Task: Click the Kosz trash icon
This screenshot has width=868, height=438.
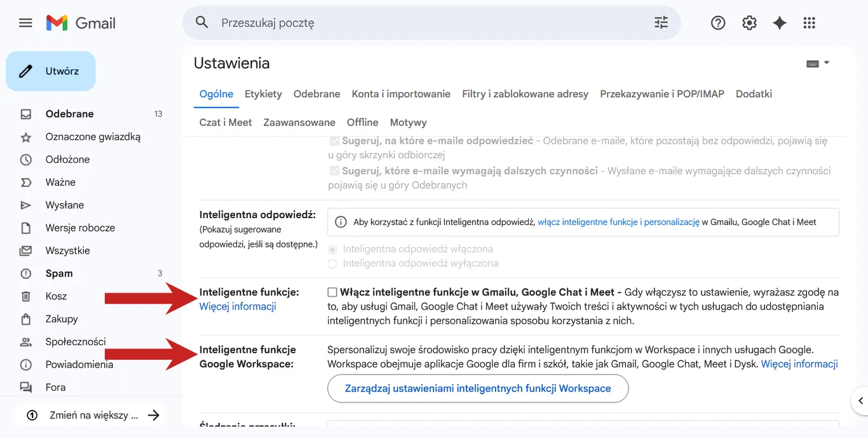Action: pyautogui.click(x=26, y=296)
